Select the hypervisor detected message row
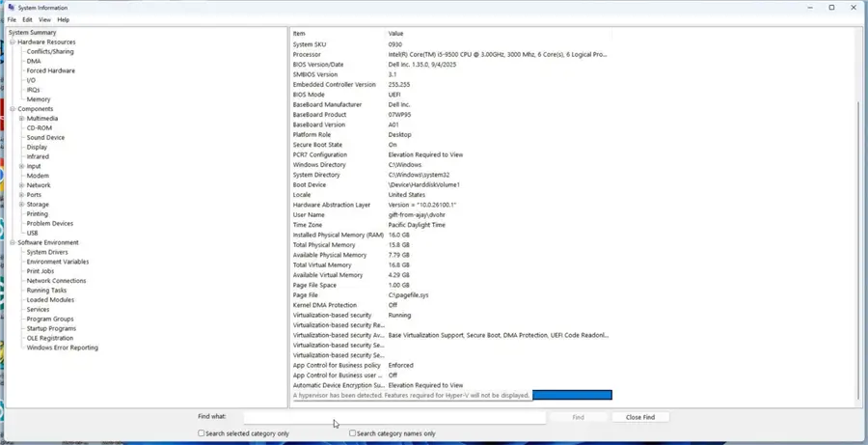 451,395
